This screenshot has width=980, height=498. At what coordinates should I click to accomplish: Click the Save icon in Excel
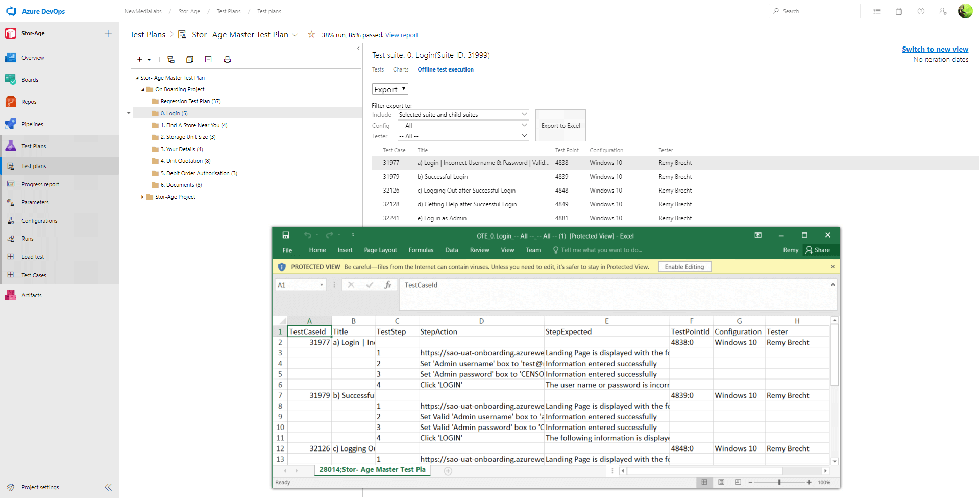[x=286, y=235]
